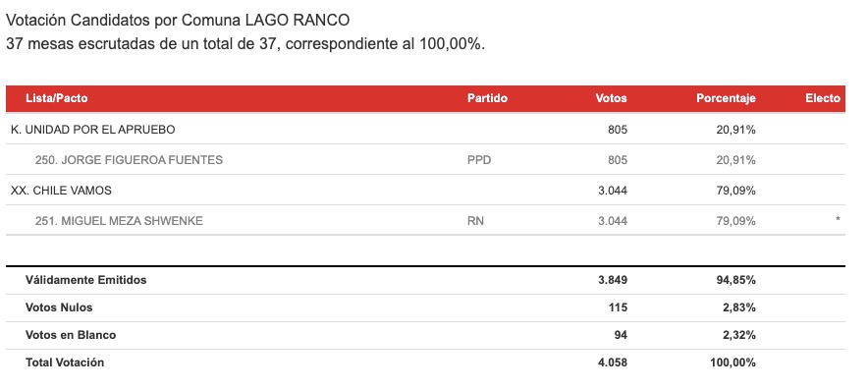This screenshot has width=868, height=390.
Task: Click the 3.044 votes value for Chile Vamos
Action: [613, 191]
